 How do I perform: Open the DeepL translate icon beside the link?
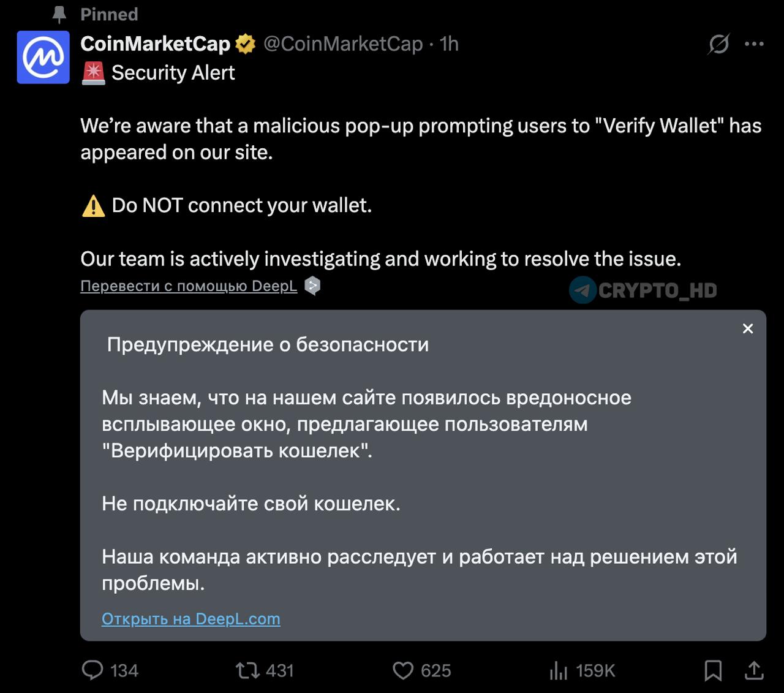(x=312, y=286)
